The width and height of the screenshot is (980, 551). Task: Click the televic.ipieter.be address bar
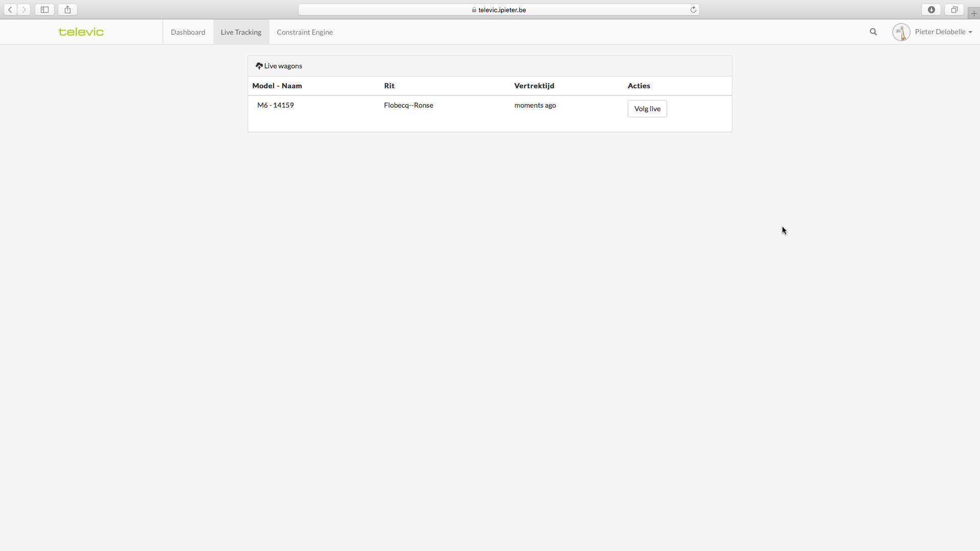coord(499,10)
